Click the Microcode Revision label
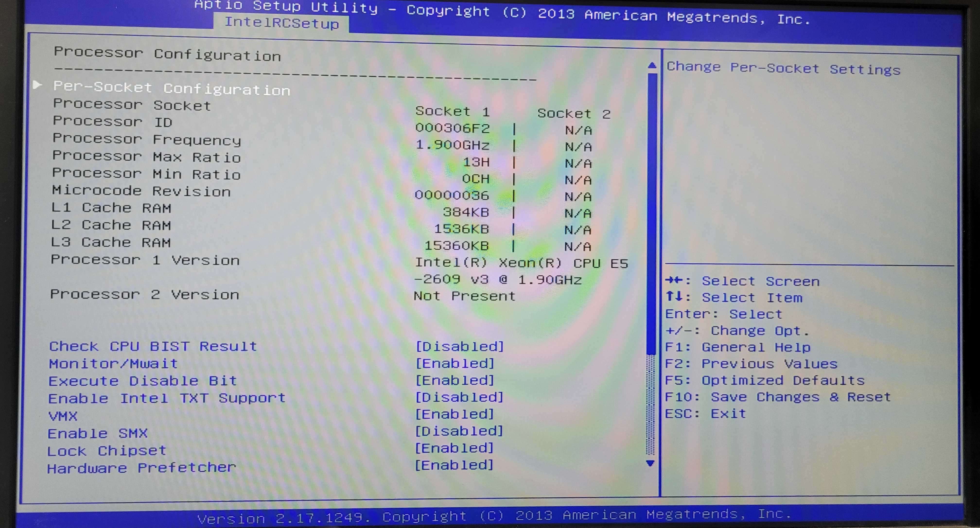The width and height of the screenshot is (980, 528). click(x=141, y=191)
